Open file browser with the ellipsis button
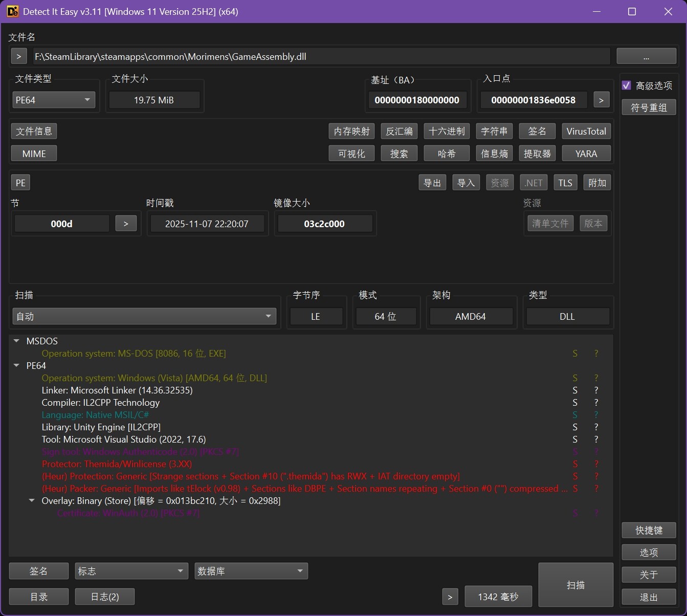 646,56
